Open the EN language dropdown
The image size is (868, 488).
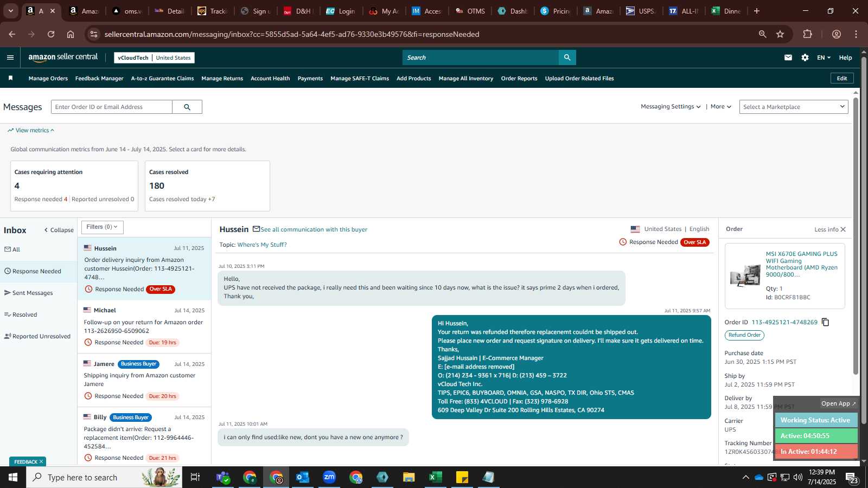[x=824, y=57]
